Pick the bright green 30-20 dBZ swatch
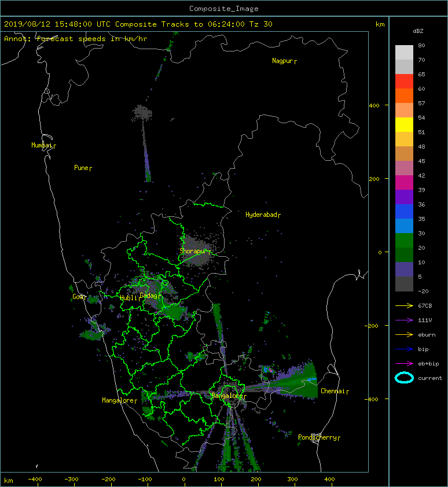This screenshot has height=487, width=448. (x=404, y=241)
